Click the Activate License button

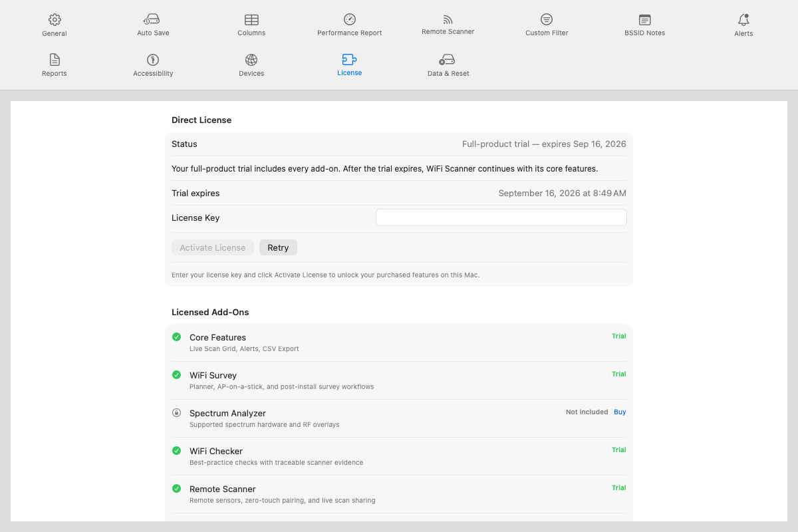[213, 247]
